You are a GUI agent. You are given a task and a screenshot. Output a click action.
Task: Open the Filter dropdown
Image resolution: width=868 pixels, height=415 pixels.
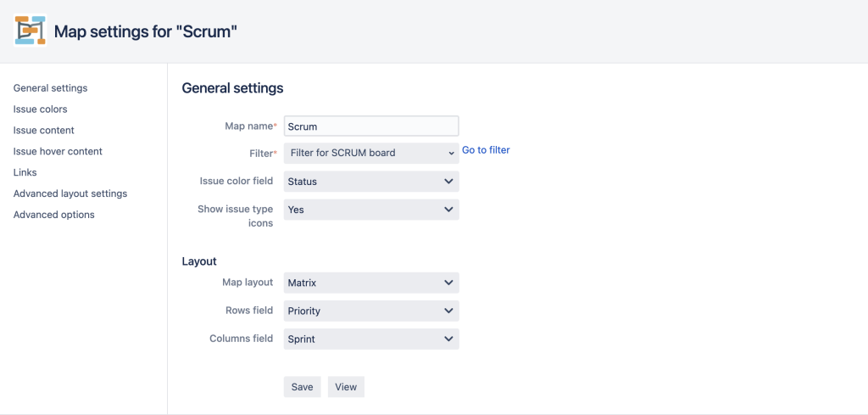371,153
